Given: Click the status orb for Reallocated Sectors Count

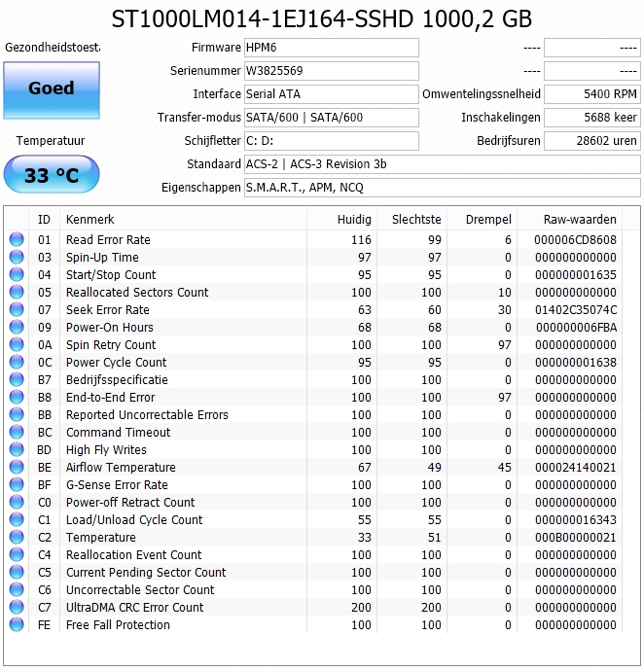Looking at the screenshot, I should click(17, 293).
